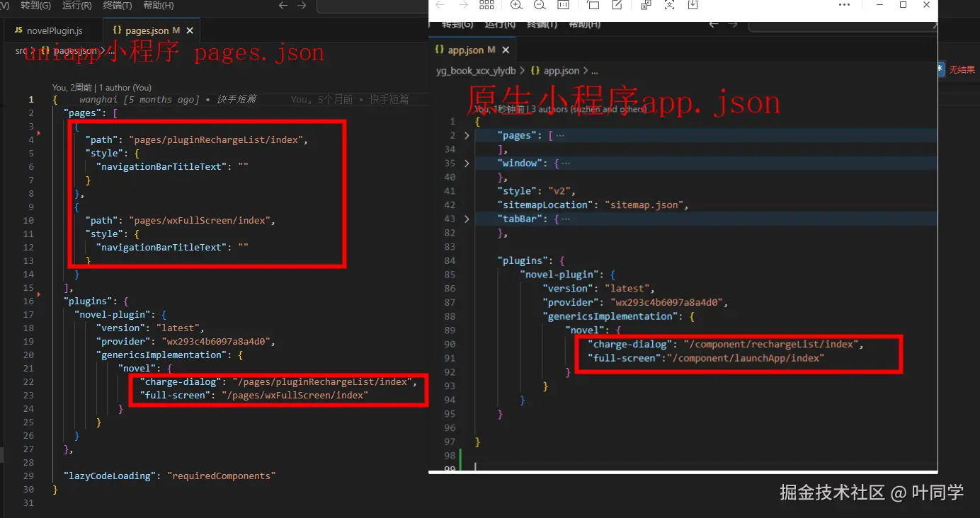Open 帮助(H) menu in left VS Code
The image size is (980, 518).
coord(159,6)
